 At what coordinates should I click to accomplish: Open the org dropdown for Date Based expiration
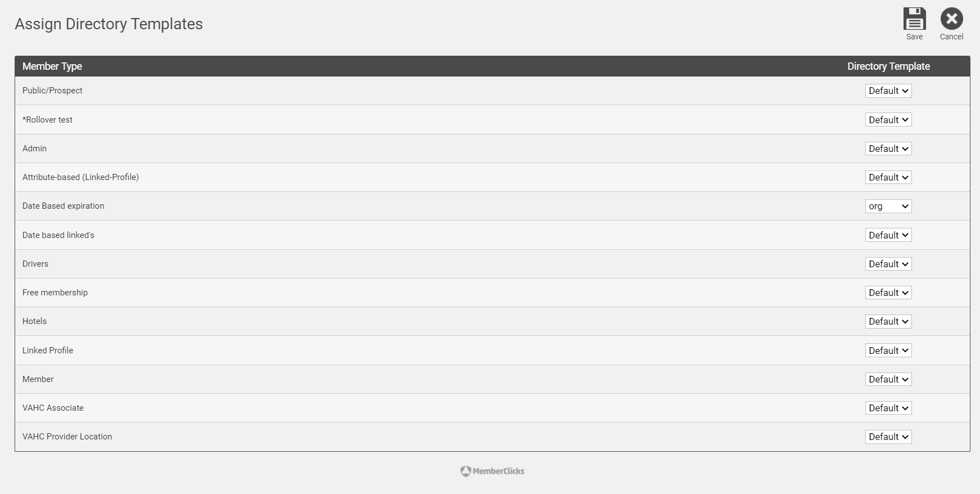(x=888, y=206)
